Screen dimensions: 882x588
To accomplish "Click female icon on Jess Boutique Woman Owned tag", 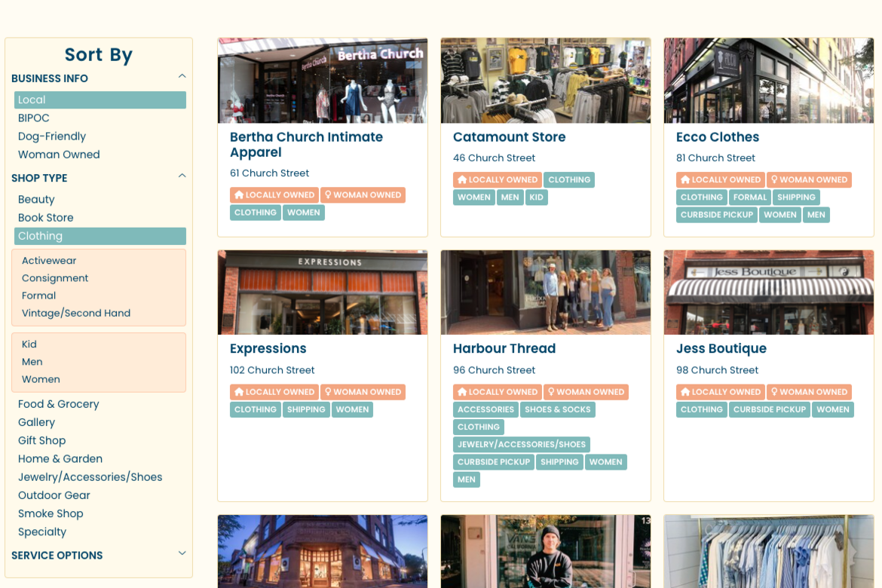I will coord(774,392).
